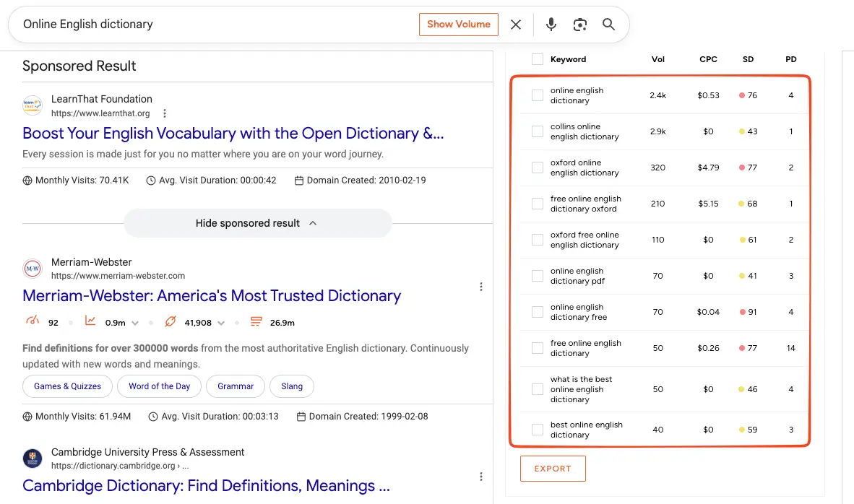Sort table by the SD column header
The height and width of the screenshot is (504, 854).
click(x=748, y=59)
